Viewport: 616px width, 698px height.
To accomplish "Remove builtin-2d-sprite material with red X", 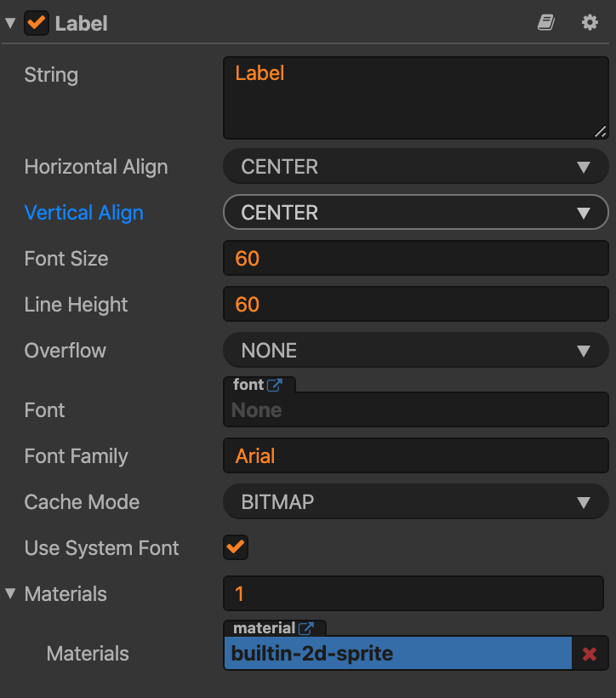I will (x=589, y=654).
